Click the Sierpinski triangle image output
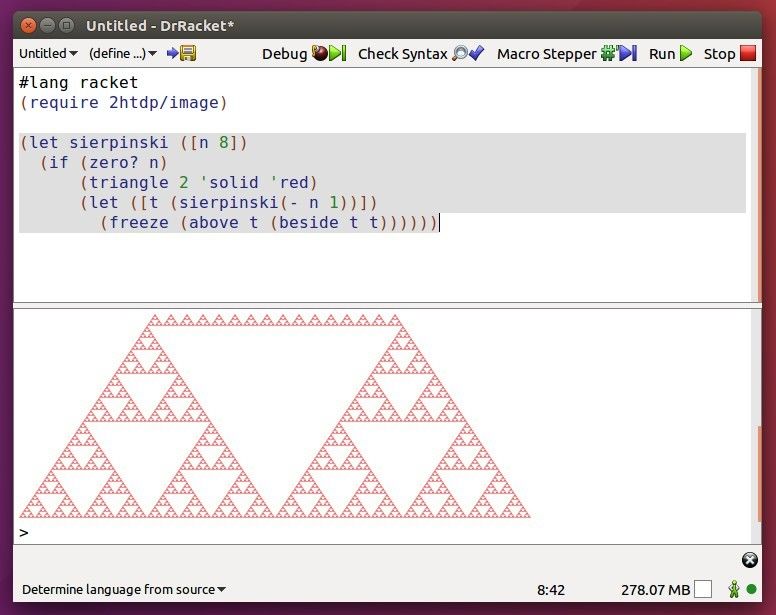776x615 pixels. pos(275,416)
